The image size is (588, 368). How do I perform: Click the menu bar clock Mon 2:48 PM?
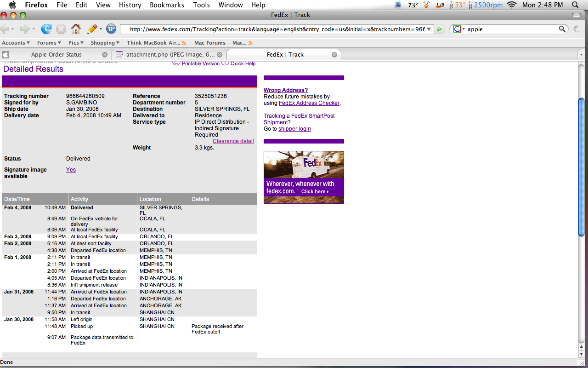point(543,5)
